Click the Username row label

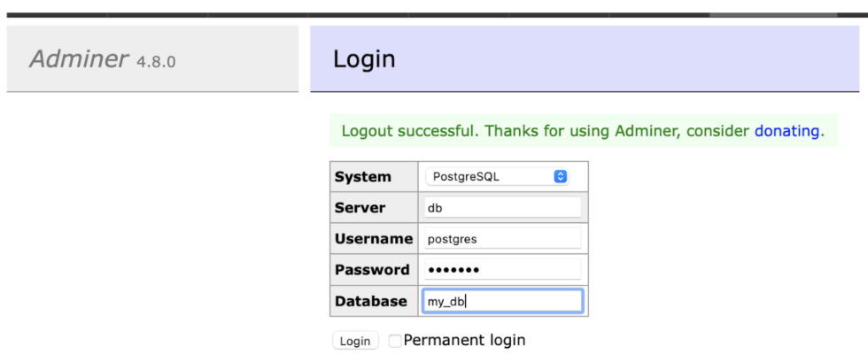point(374,239)
